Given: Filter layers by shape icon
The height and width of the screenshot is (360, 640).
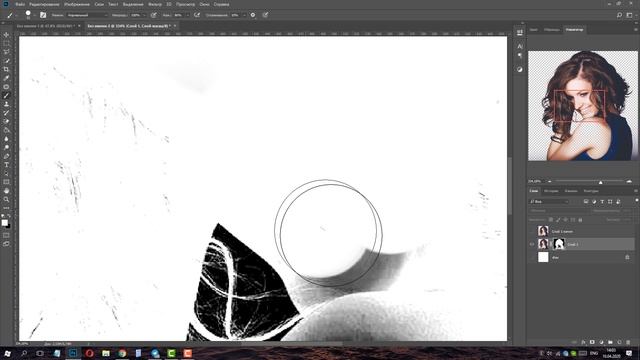Looking at the screenshot, I should point(610,202).
